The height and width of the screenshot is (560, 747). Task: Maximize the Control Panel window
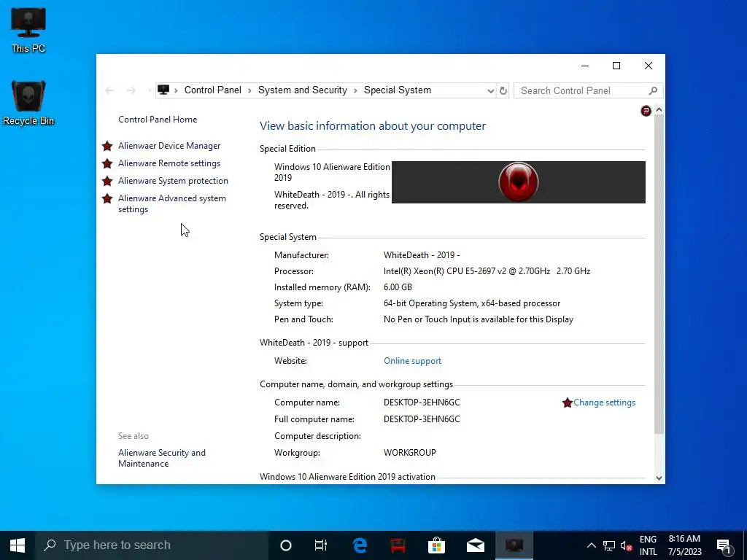click(616, 66)
